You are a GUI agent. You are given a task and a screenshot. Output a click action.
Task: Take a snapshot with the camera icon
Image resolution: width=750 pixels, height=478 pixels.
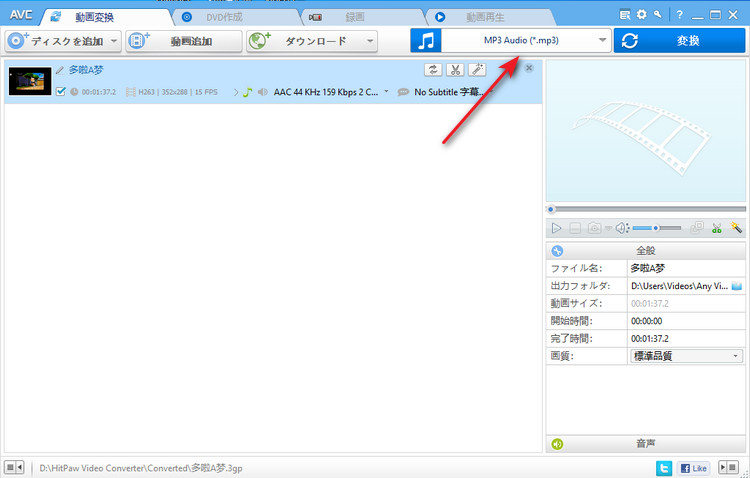click(594, 229)
